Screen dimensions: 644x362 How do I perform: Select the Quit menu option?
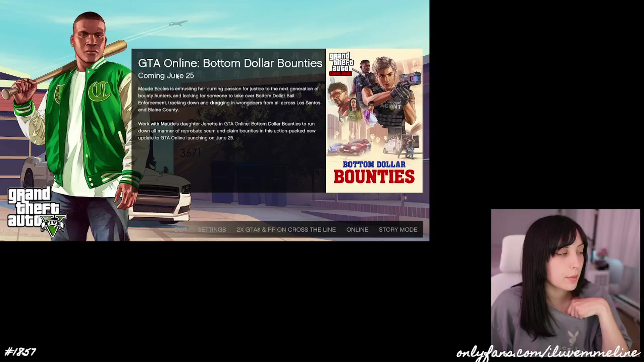pyautogui.click(x=180, y=230)
